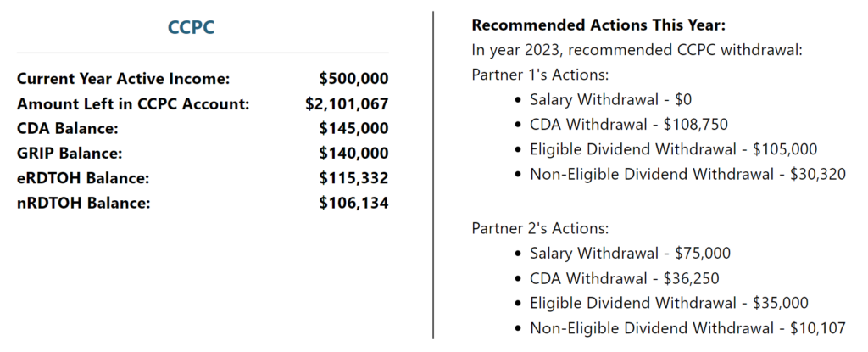Select the Current Year Active Income label

point(123,79)
